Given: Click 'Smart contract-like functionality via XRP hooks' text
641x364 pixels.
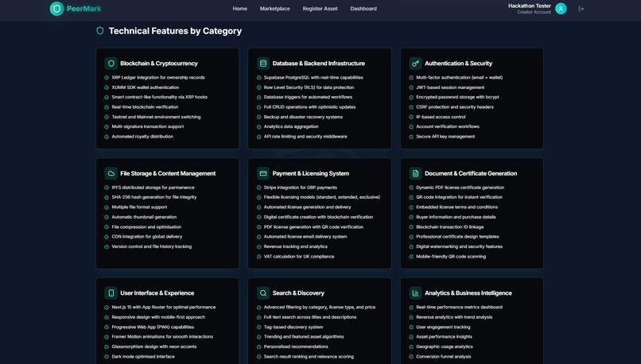Looking at the screenshot, I should click(159, 97).
